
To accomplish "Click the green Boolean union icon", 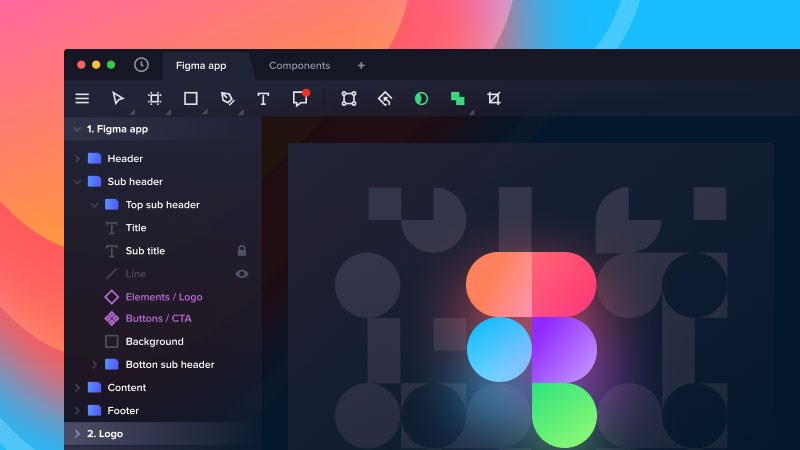I will click(x=458, y=98).
